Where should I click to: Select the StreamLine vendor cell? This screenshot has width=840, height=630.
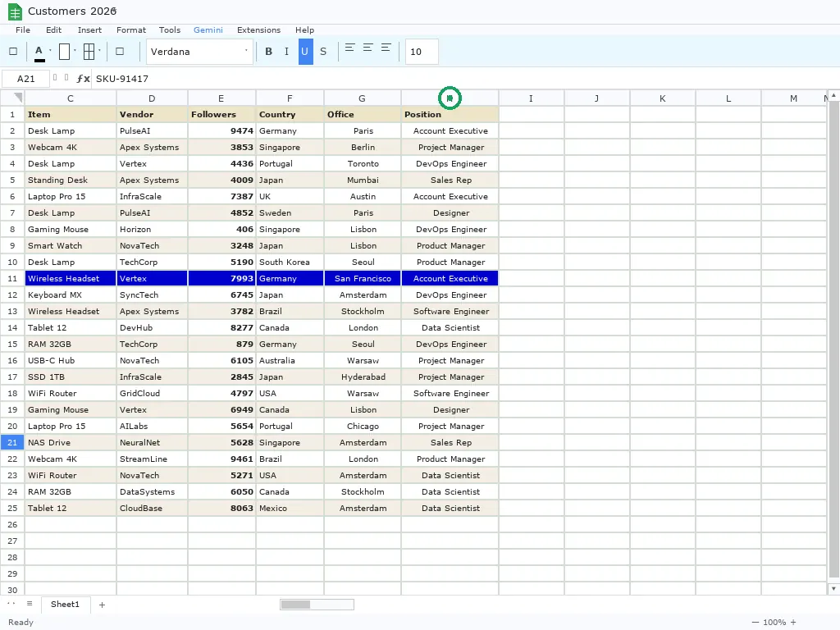point(152,459)
